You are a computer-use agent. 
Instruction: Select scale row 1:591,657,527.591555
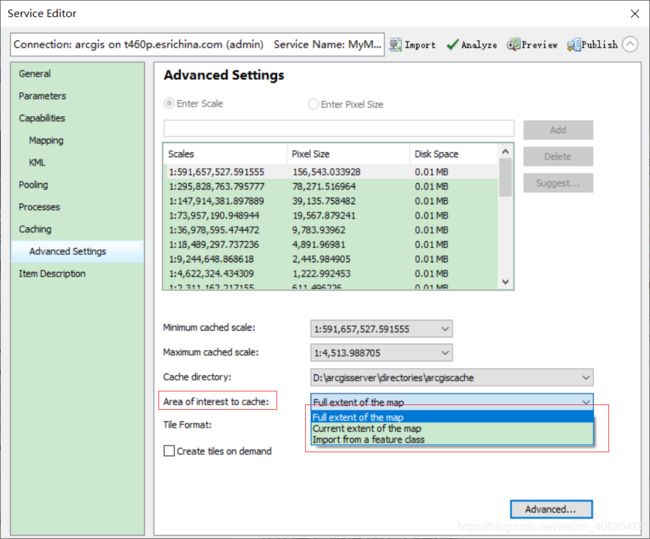(332, 172)
